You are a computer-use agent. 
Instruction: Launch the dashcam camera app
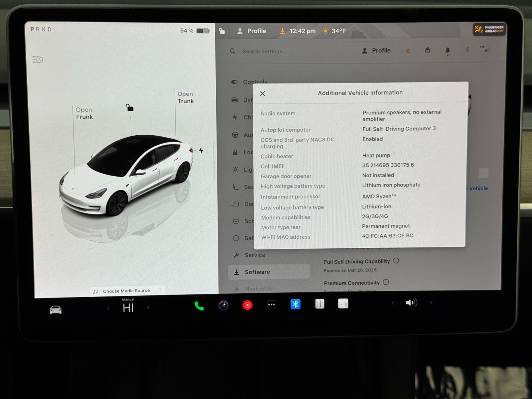point(223,305)
